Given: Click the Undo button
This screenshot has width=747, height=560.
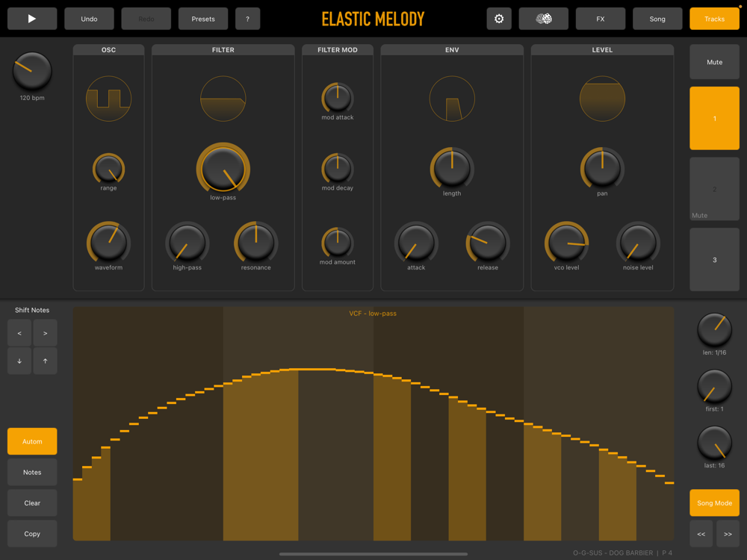Looking at the screenshot, I should click(x=89, y=19).
